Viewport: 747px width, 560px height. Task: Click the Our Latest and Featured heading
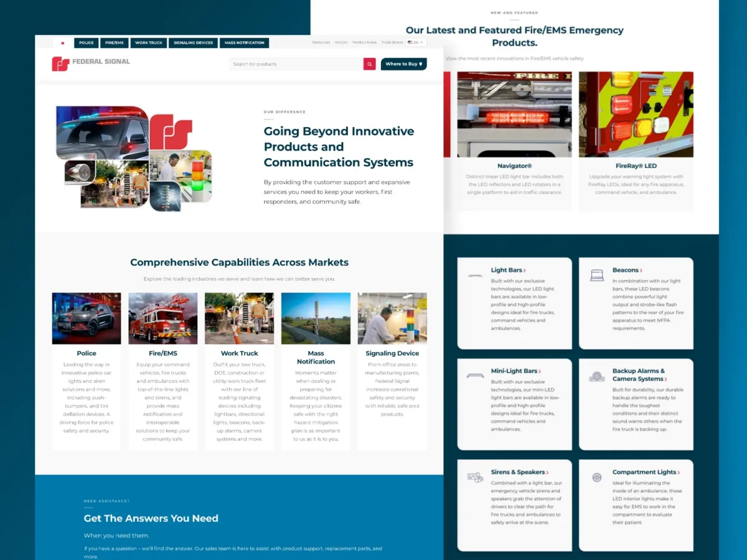(x=514, y=36)
